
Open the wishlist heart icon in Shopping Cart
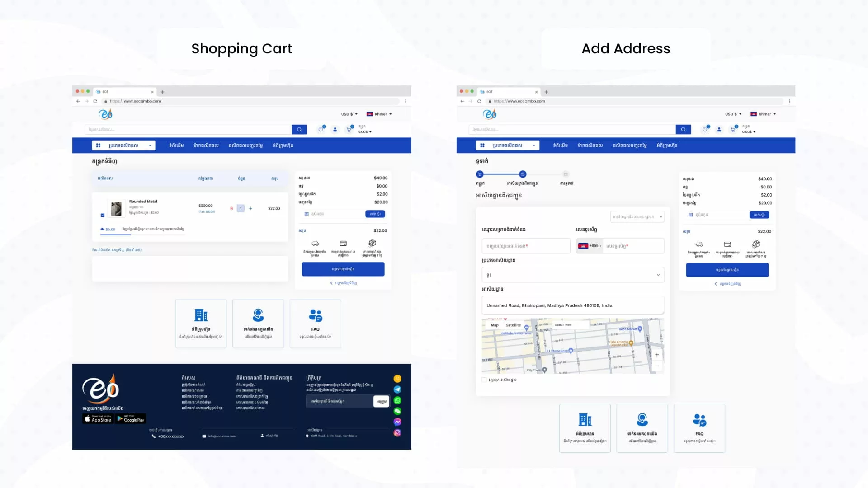[x=321, y=130]
